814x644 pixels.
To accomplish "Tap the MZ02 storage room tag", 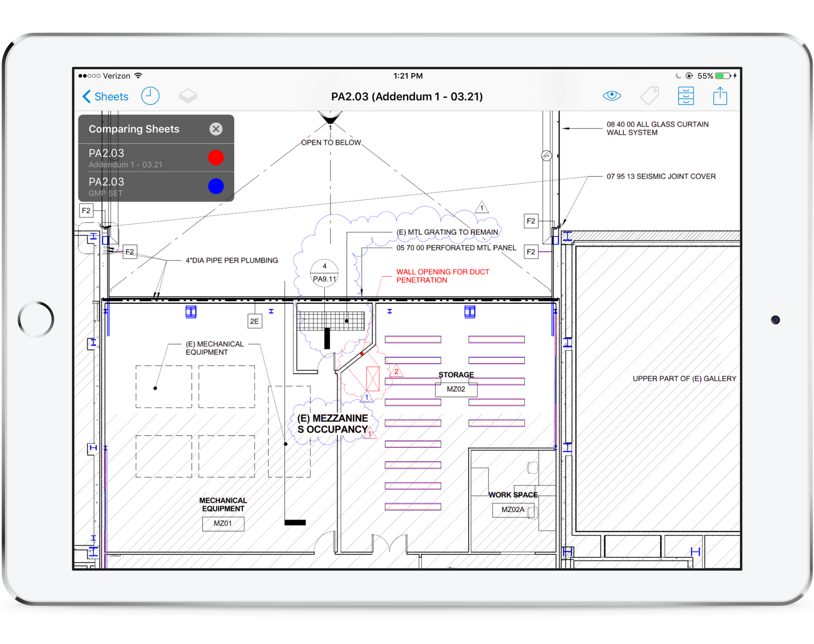I will pyautogui.click(x=456, y=389).
